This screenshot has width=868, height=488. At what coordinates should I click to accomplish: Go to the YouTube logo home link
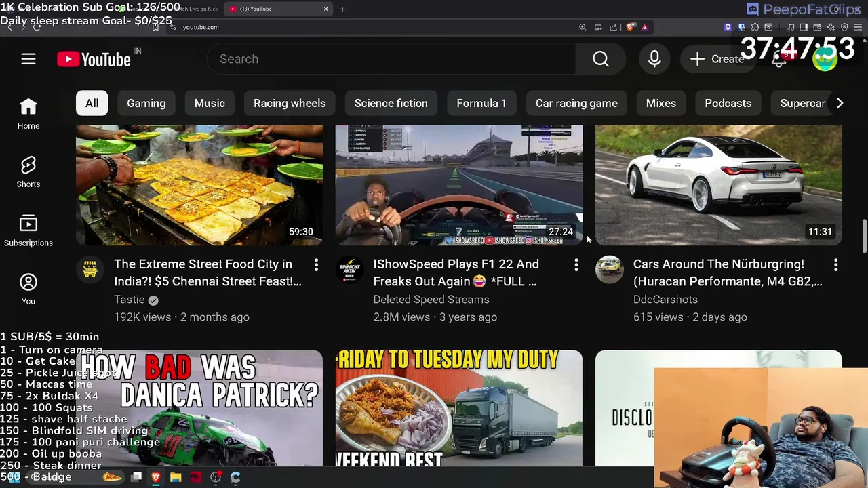pyautogui.click(x=94, y=60)
